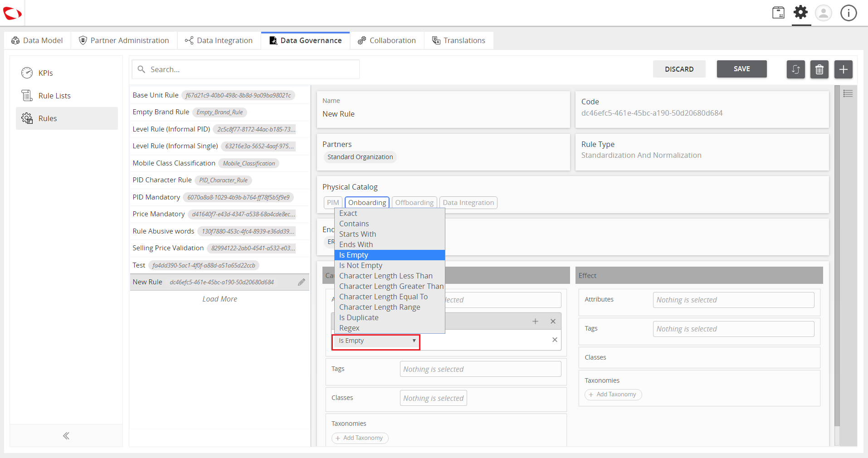Click the plus add rule icon
The height and width of the screenshot is (458, 868).
843,69
